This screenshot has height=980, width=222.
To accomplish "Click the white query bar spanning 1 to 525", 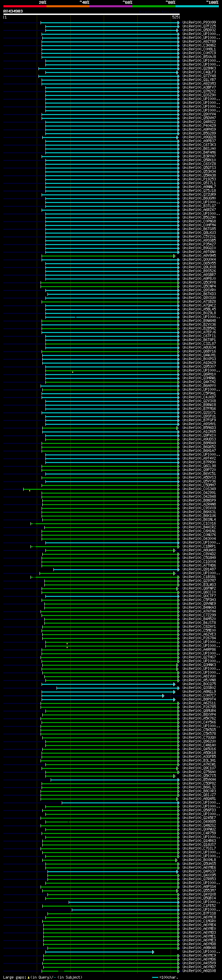I will 92,14.
